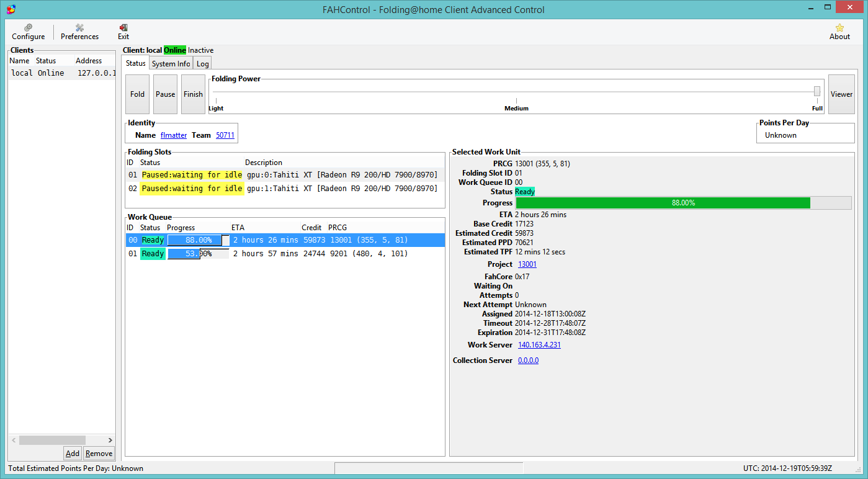Click the Estimated PPD value 70621
Screen dimensions: 868x479
click(524, 243)
